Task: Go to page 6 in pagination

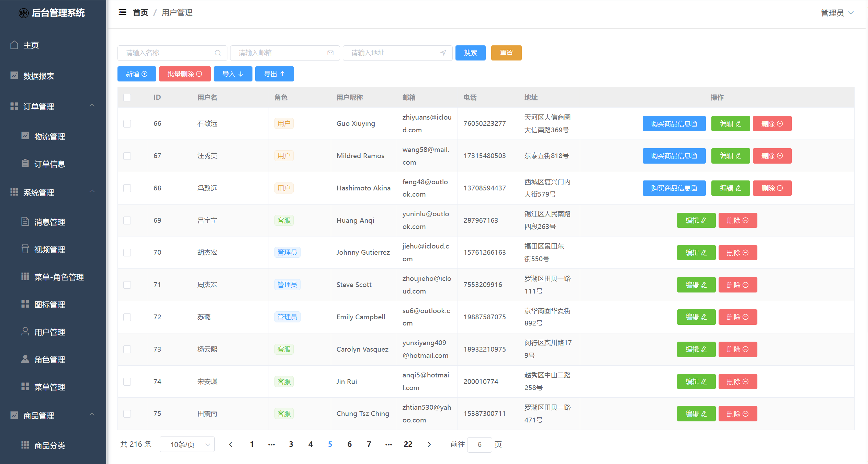Action: point(350,444)
